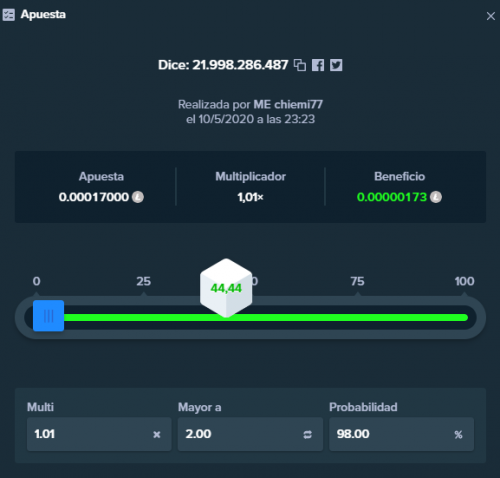
Task: Click the profit value 0.00000173
Action: (x=392, y=197)
